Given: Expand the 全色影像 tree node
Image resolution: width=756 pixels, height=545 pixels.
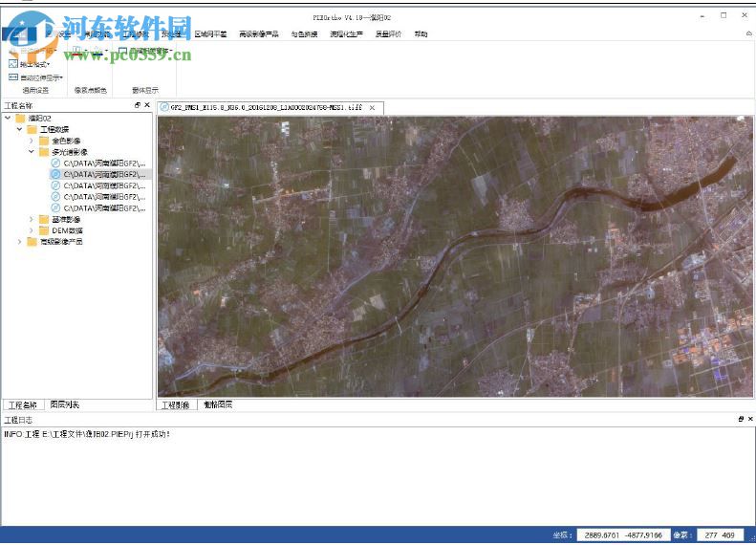Looking at the screenshot, I should click(32, 141).
